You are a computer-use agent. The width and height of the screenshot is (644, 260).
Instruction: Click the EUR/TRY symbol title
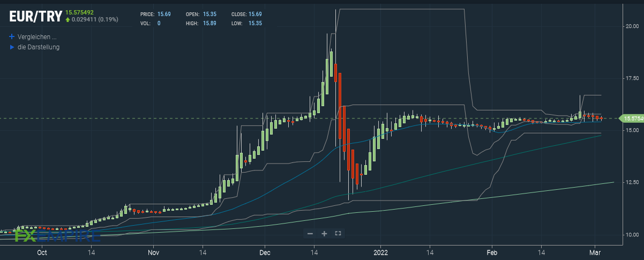tap(35, 17)
